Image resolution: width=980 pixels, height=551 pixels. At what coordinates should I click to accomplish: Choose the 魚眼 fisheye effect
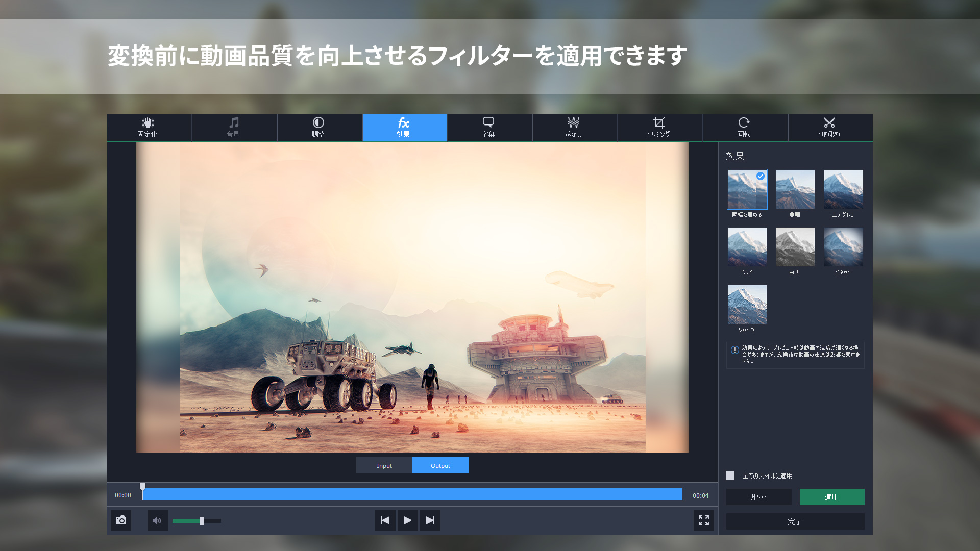795,189
